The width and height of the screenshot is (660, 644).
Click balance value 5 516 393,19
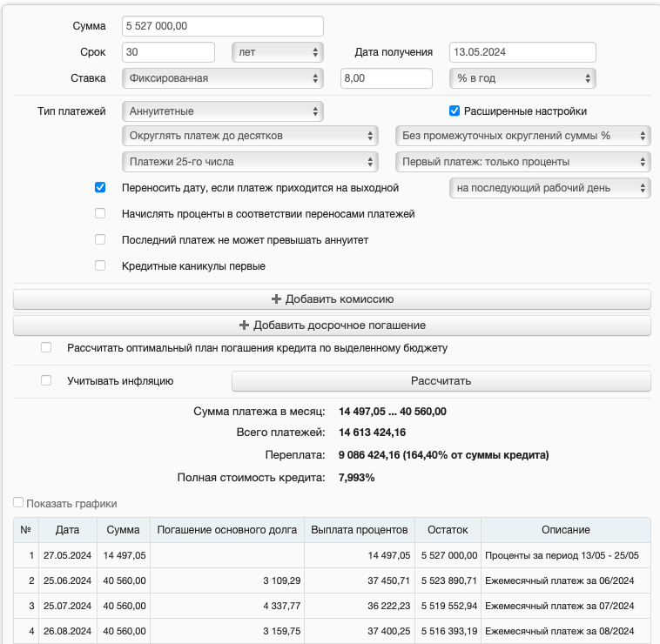449,631
